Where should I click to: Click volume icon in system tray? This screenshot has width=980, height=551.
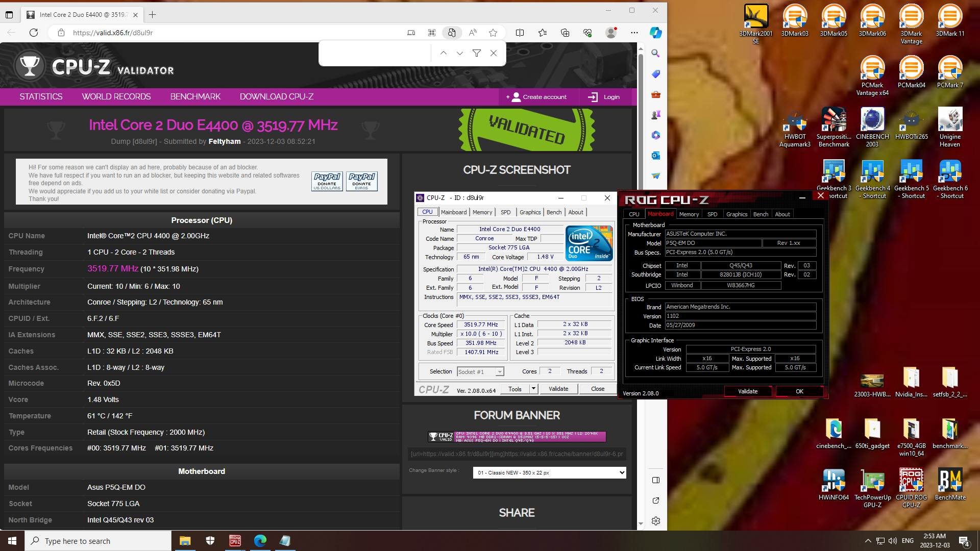892,541
